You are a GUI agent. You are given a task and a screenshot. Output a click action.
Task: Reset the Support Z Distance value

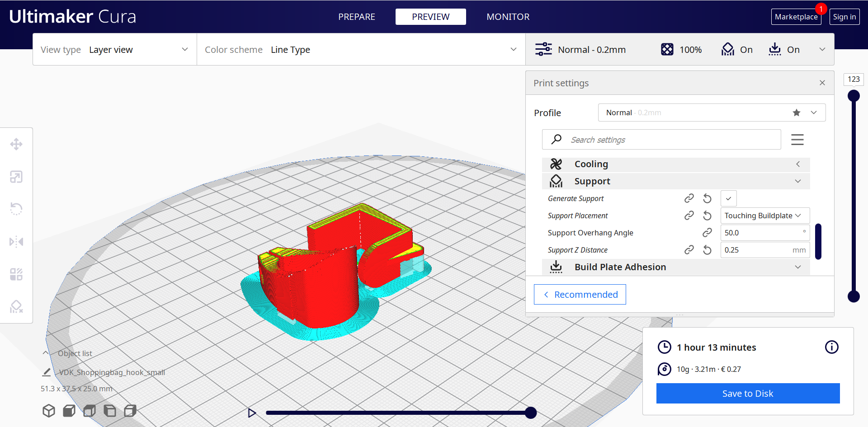point(708,250)
